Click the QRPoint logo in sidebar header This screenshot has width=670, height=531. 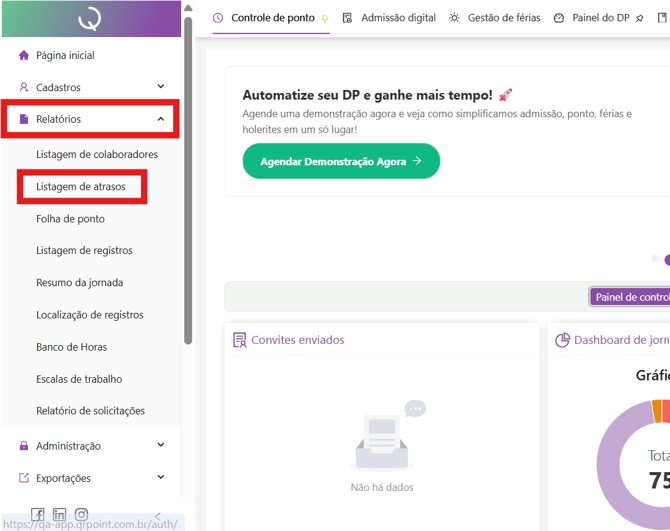pos(90,18)
